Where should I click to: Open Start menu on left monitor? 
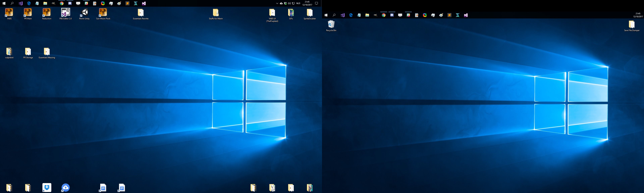4,4
